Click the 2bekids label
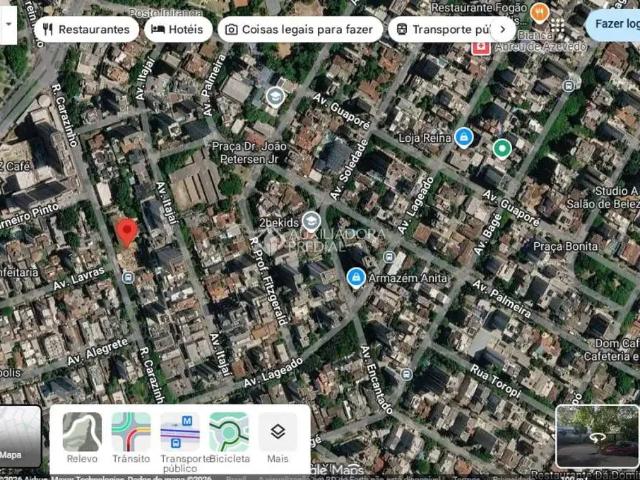The height and width of the screenshot is (480, 640). [280, 223]
